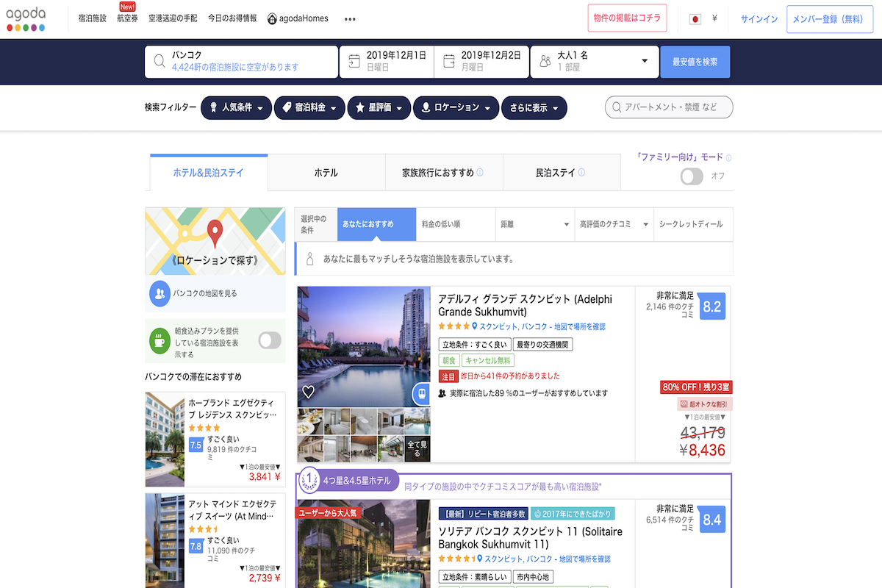Click the Hope Land Executive Residence thumbnail
The height and width of the screenshot is (588, 882).
(165, 439)
